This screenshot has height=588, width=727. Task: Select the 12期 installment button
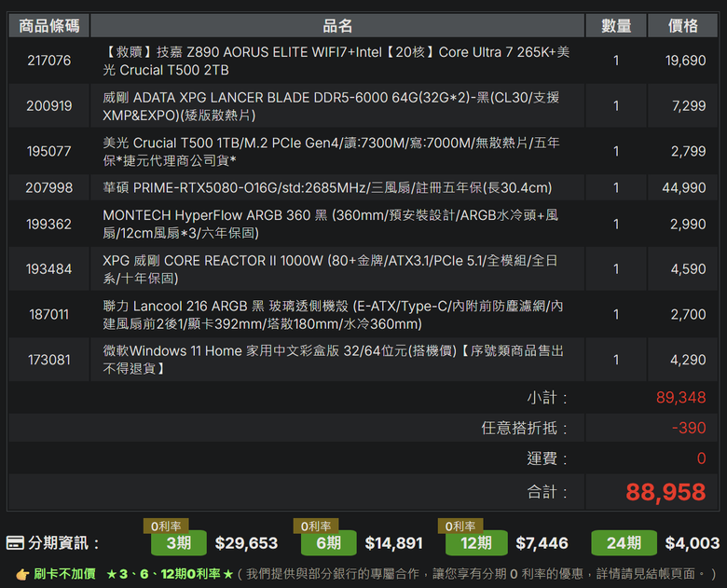pyautogui.click(x=476, y=543)
